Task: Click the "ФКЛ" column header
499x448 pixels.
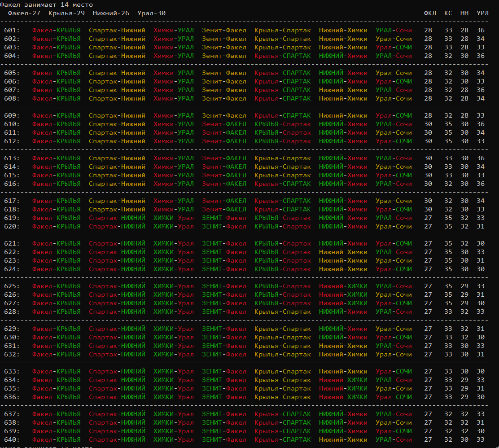Action: pos(430,13)
